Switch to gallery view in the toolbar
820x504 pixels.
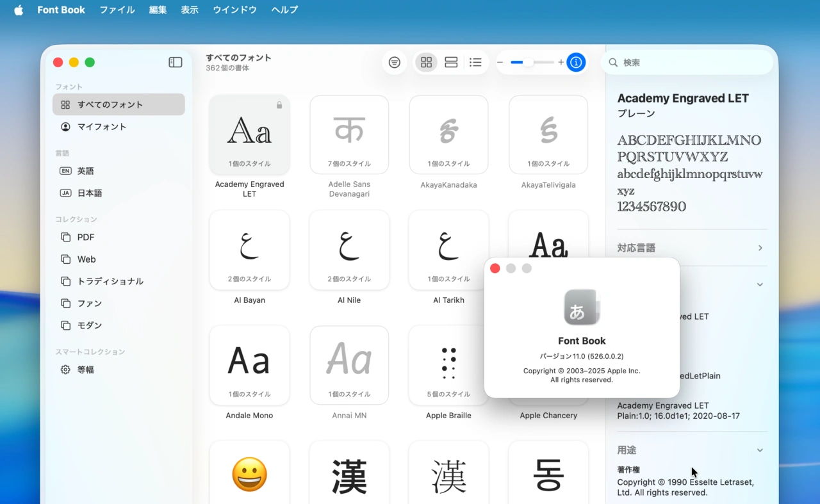pyautogui.click(x=451, y=62)
